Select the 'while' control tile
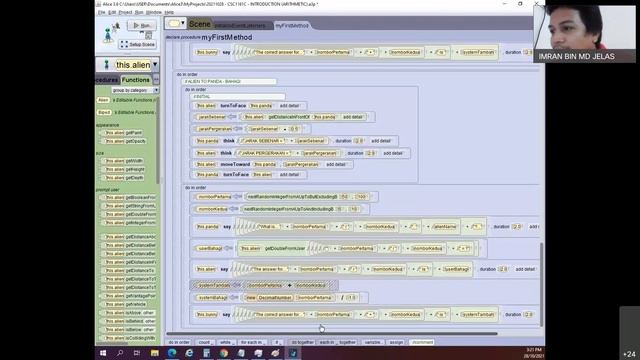The width and height of the screenshot is (640, 360). [x=226, y=342]
